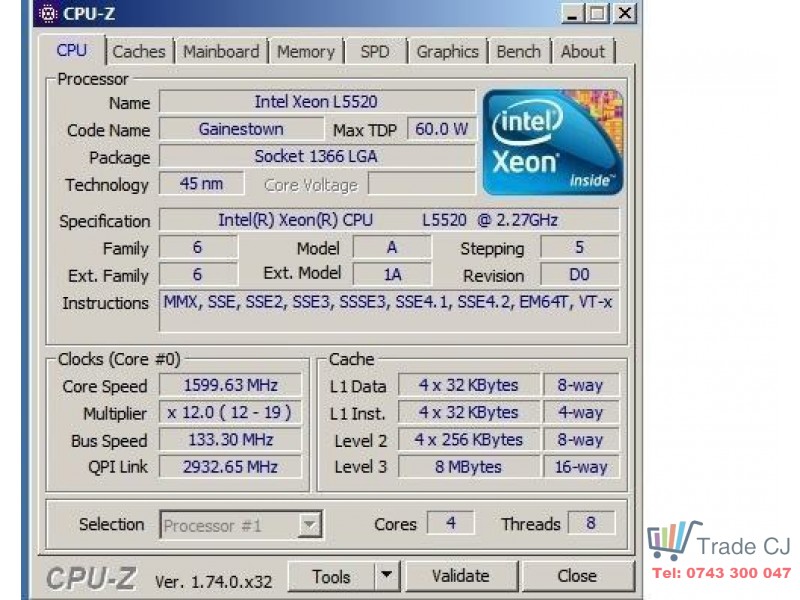This screenshot has height=600, width=800.
Task: Click the Revision value D0
Action: pyautogui.click(x=580, y=274)
